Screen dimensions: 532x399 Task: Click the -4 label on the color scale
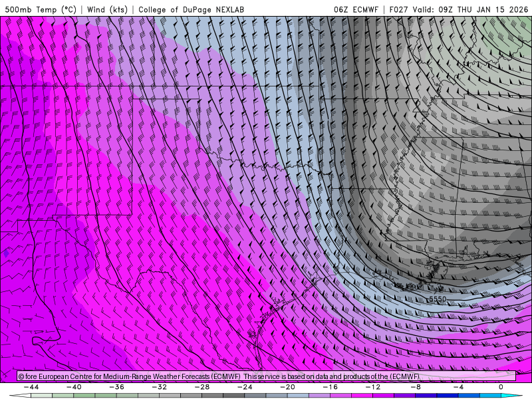[458, 386]
